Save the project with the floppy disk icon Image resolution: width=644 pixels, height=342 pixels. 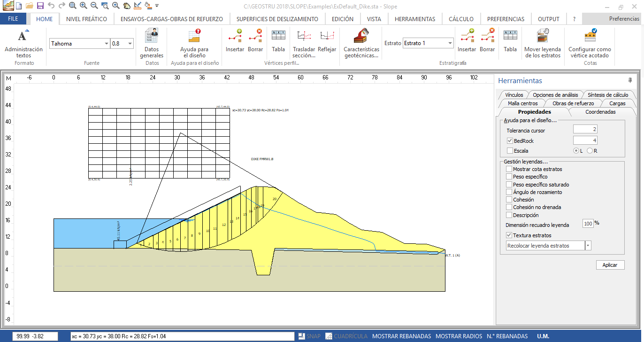coord(40,6)
